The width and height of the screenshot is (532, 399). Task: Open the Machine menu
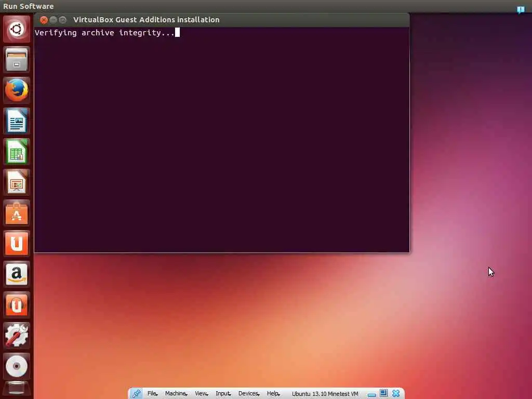click(x=176, y=394)
